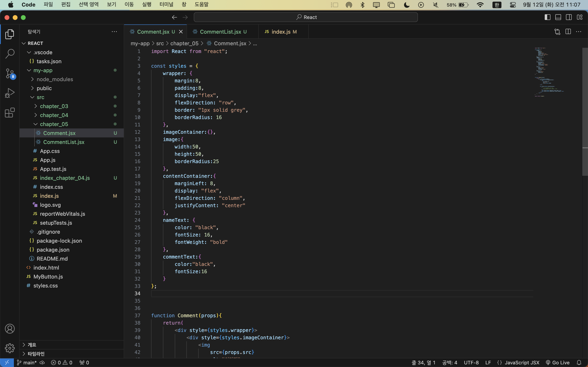Screen dimensions: 588x367
Task: Split the editor to the right
Action: tap(568, 32)
